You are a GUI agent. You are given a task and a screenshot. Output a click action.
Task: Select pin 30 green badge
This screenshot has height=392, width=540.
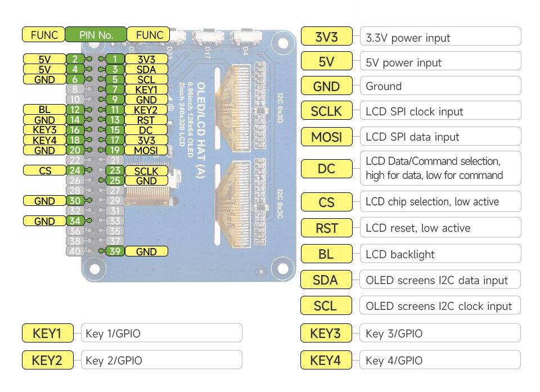pyautogui.click(x=75, y=200)
